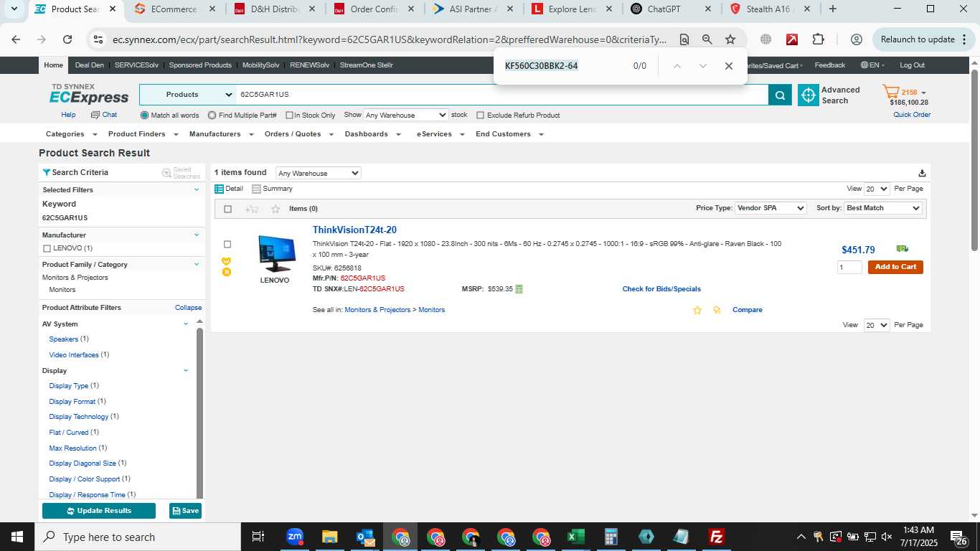The width and height of the screenshot is (980, 551).
Task: Tick the select-all Items checkbox
Action: [228, 209]
